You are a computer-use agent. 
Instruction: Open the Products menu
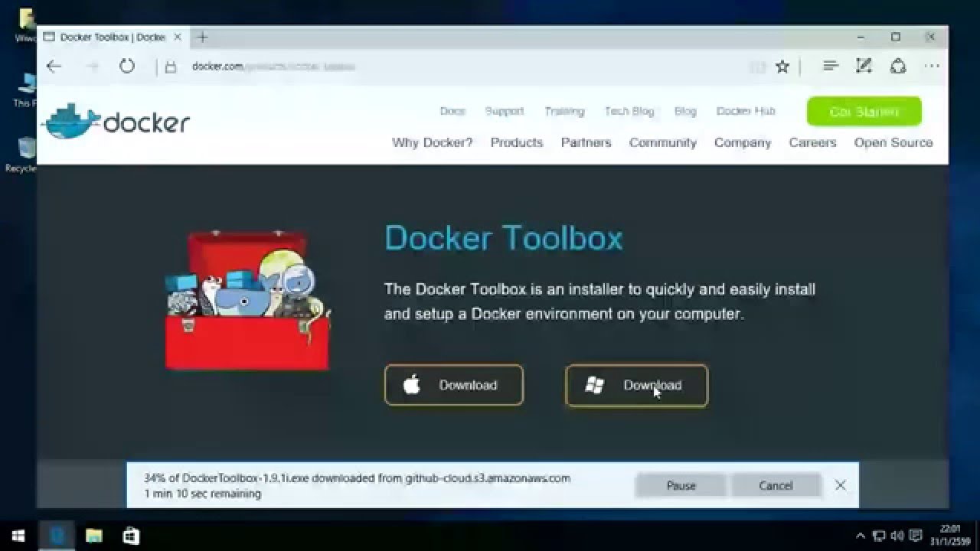(517, 142)
